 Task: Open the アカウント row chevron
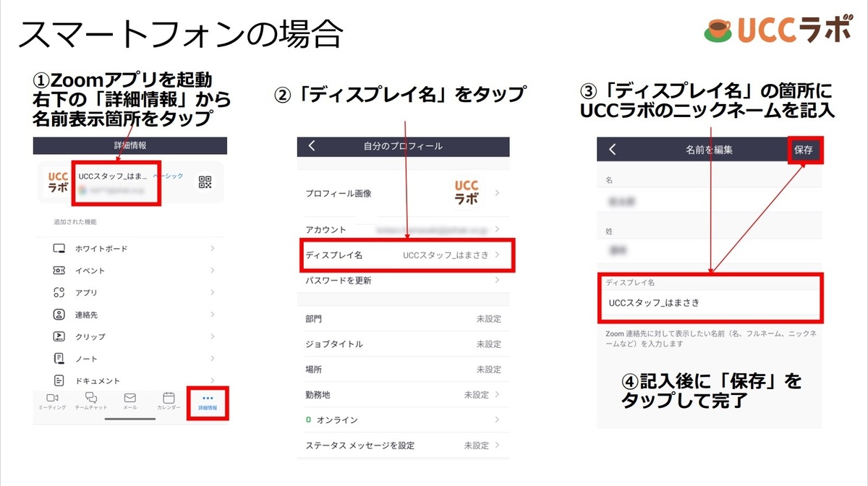tap(497, 229)
